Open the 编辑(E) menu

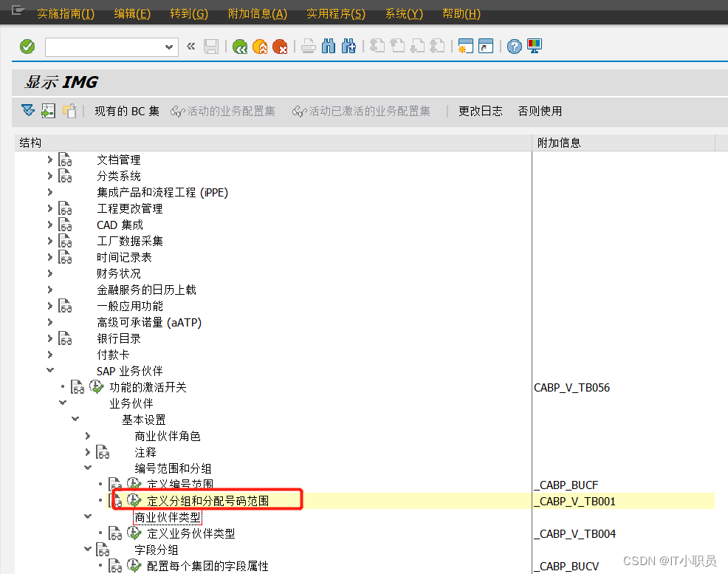point(132,14)
